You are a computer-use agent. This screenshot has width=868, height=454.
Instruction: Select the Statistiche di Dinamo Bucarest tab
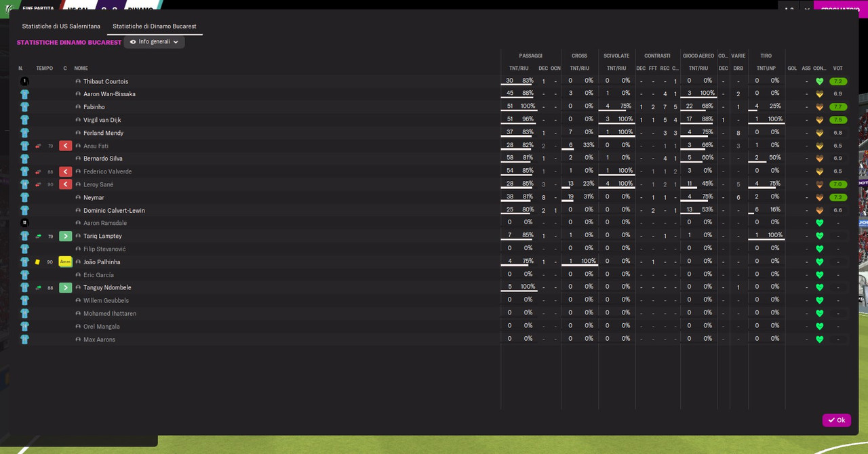pos(155,26)
